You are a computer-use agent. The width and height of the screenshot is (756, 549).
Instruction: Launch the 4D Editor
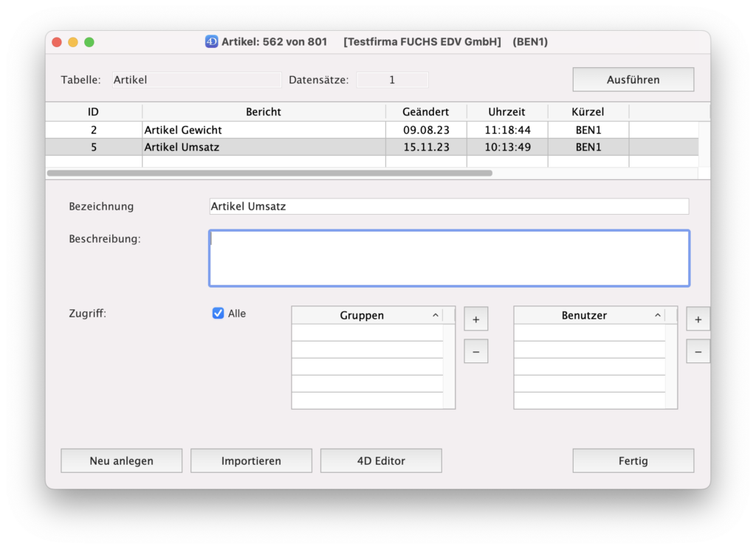[x=381, y=460]
